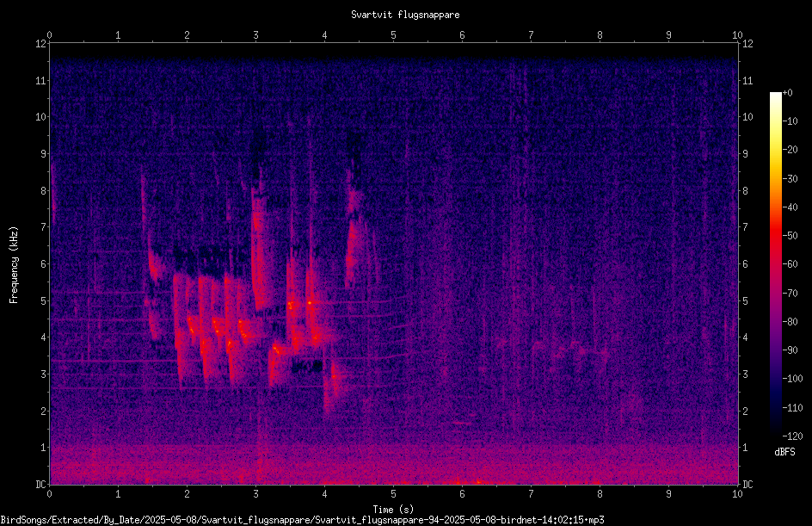Click the -50 value on dBFS scale
Screen dimensions: 812x526
click(790, 236)
